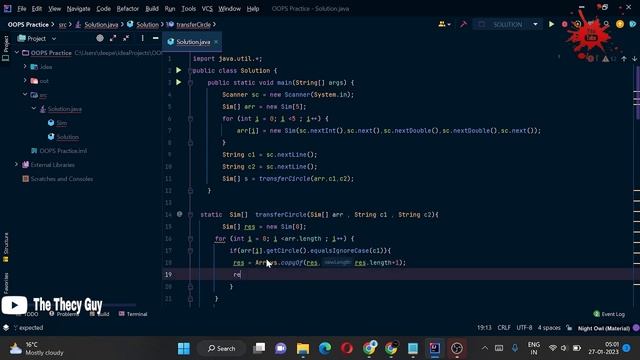This screenshot has height=360, width=640.
Task: Click the run gutter arrow beside main method
Action: tap(178, 82)
